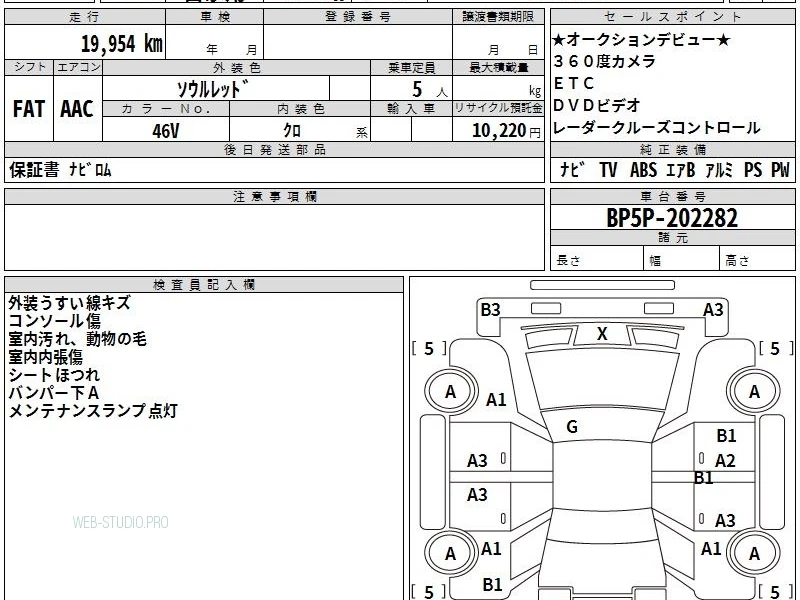This screenshot has width=800, height=600.
Task: Click the FAT shift type value
Action: pyautogui.click(x=29, y=109)
